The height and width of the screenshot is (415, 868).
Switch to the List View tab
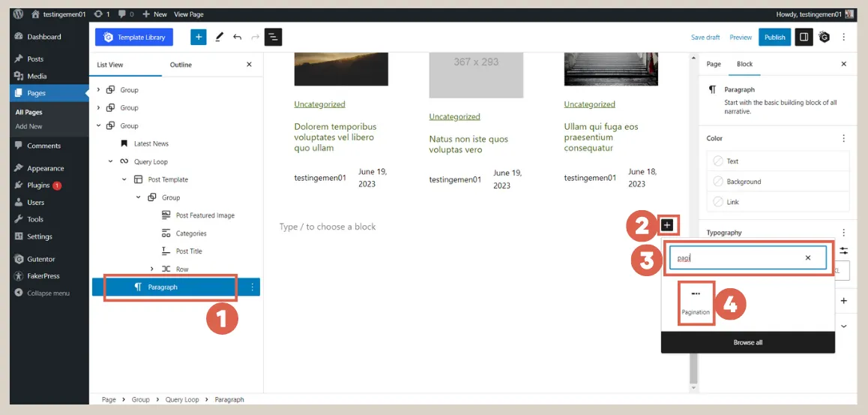point(110,65)
